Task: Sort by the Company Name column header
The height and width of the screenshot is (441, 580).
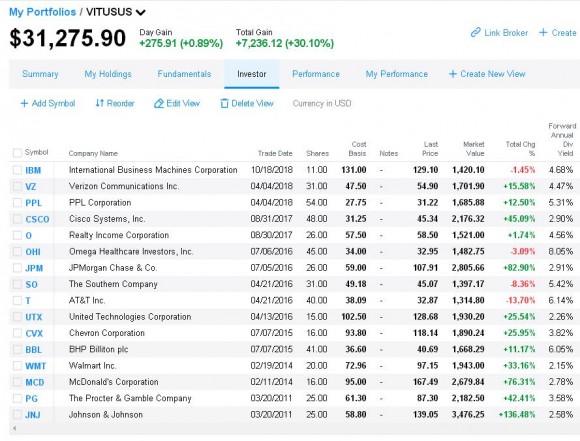Action: [93, 153]
